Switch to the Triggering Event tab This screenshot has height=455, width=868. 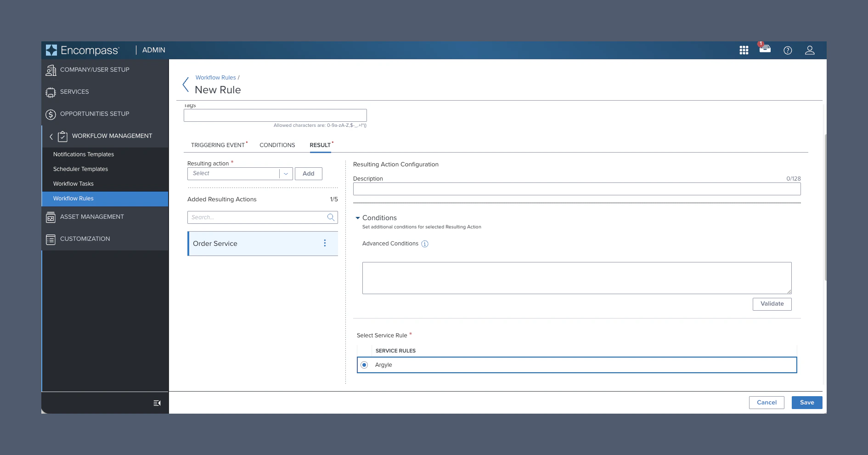click(x=218, y=145)
